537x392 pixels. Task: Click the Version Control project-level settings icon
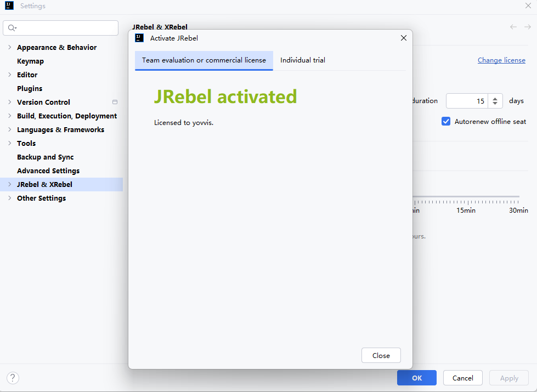(115, 102)
